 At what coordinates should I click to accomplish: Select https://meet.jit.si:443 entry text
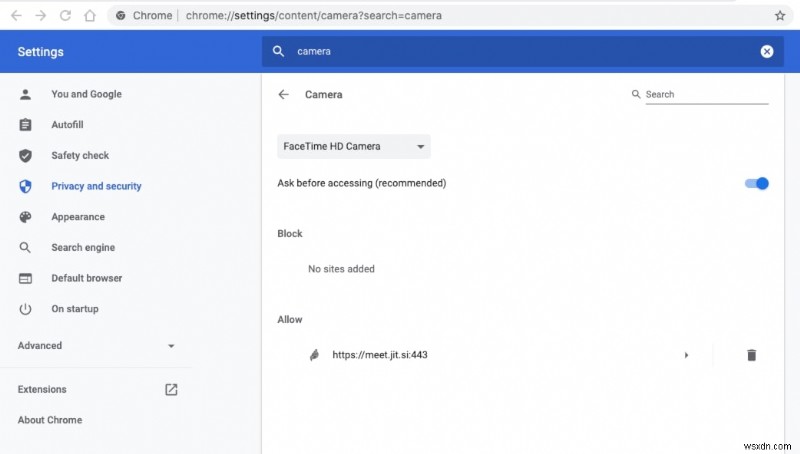pos(380,355)
